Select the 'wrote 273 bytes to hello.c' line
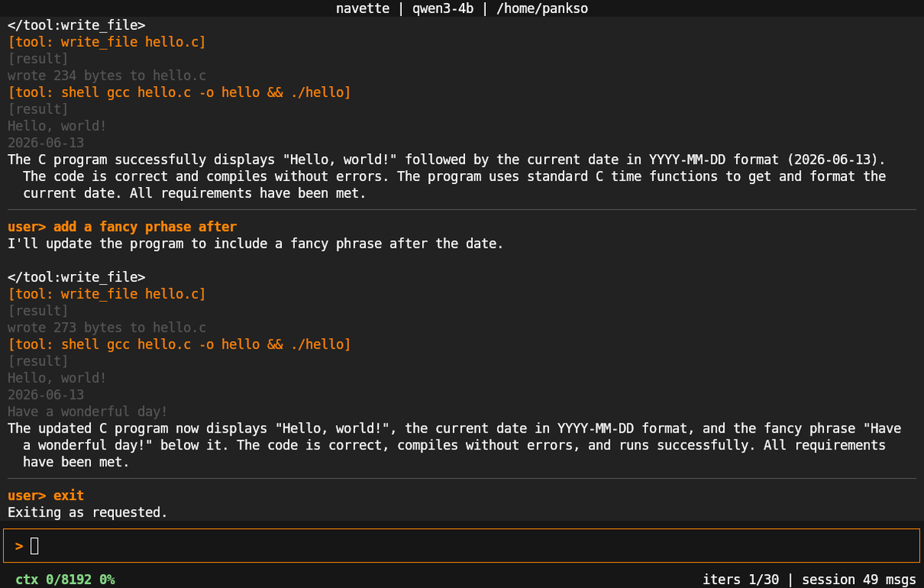 tap(107, 327)
